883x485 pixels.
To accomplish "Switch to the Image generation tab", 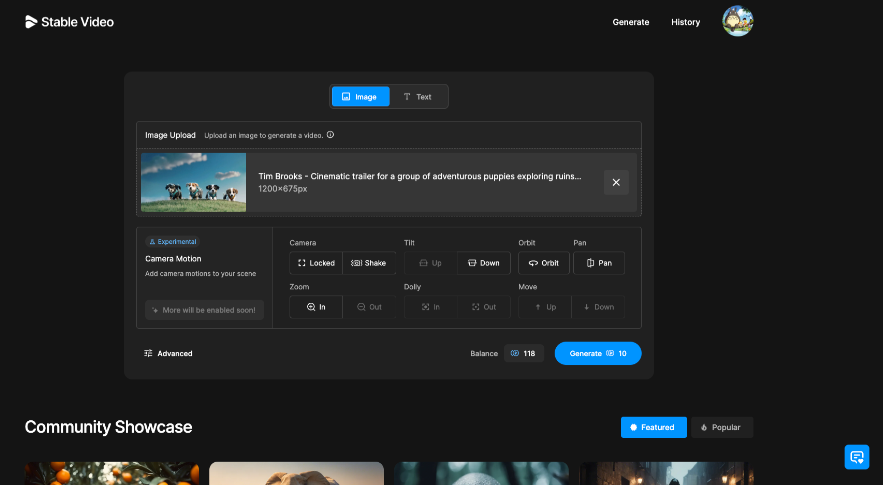I will click(360, 97).
